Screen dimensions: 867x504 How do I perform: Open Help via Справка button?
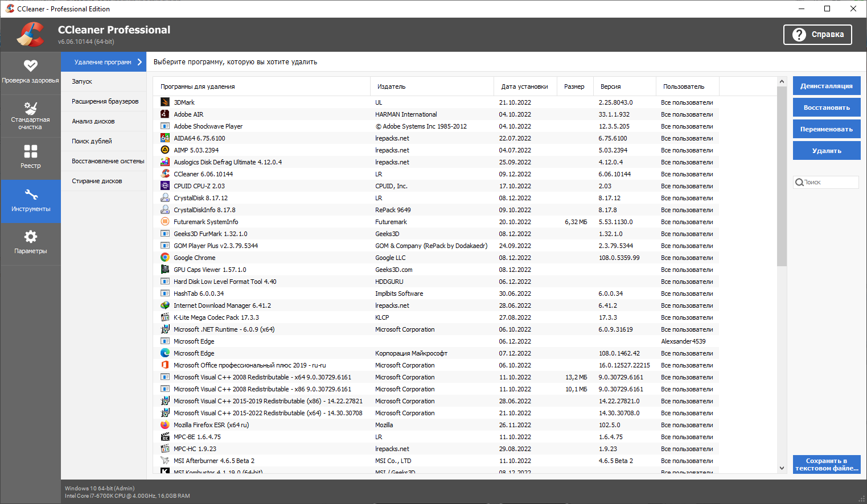point(817,35)
